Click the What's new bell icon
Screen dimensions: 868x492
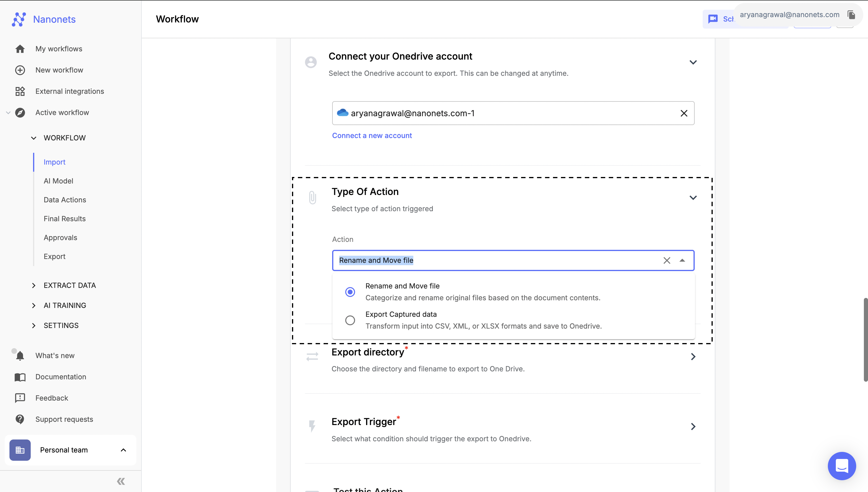(x=20, y=356)
